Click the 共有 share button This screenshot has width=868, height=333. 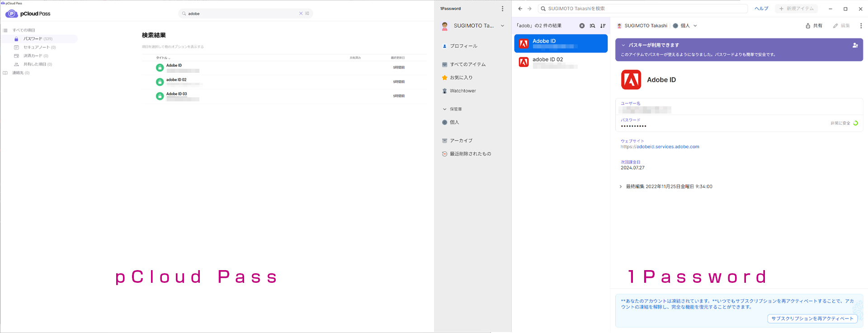coord(814,26)
